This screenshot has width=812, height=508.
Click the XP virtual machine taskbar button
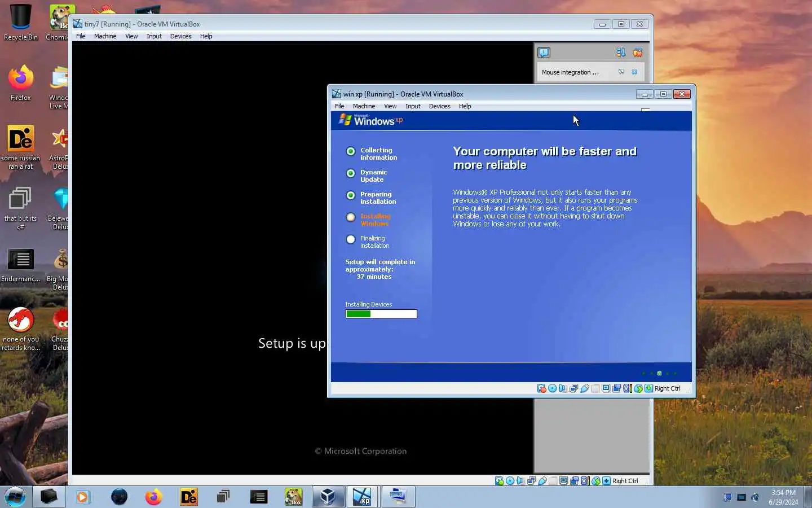point(362,497)
